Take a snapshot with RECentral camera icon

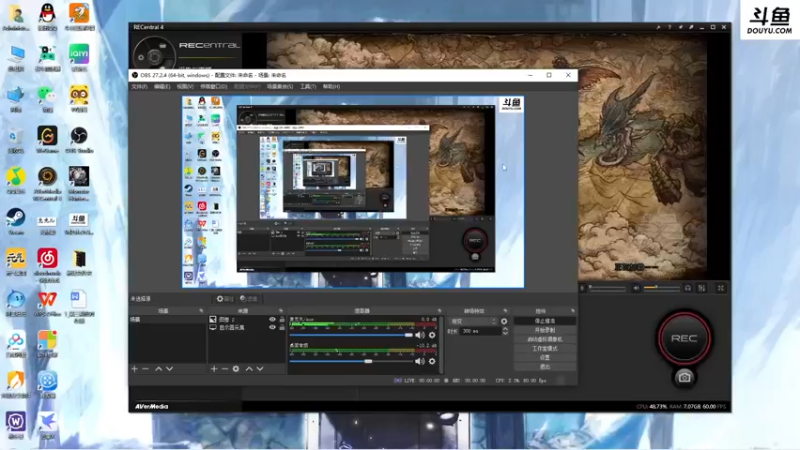pos(684,378)
